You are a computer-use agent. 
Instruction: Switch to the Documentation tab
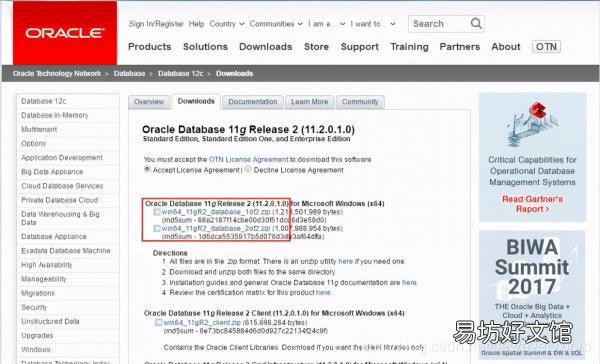pyautogui.click(x=253, y=102)
